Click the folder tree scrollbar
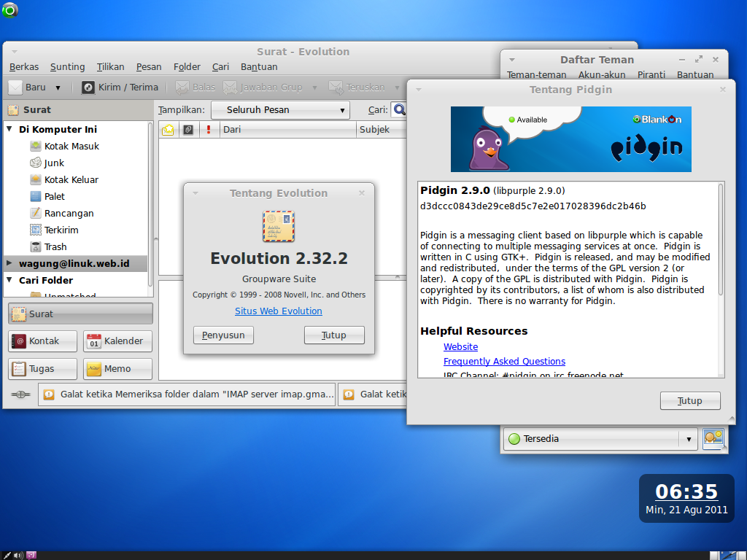 click(150, 204)
